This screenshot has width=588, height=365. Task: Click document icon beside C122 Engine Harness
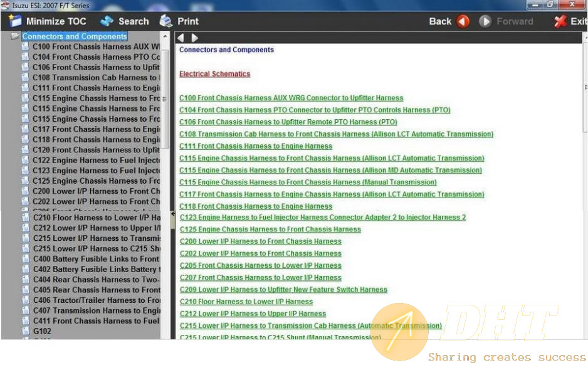25,160
